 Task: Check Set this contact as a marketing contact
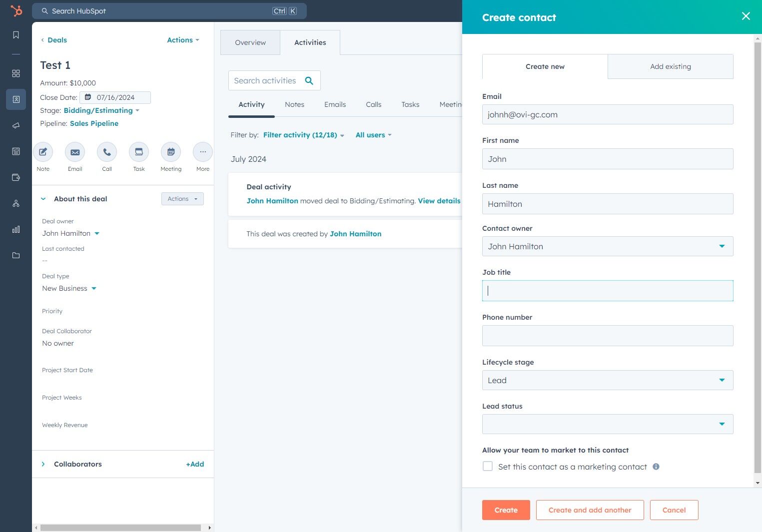coord(488,467)
